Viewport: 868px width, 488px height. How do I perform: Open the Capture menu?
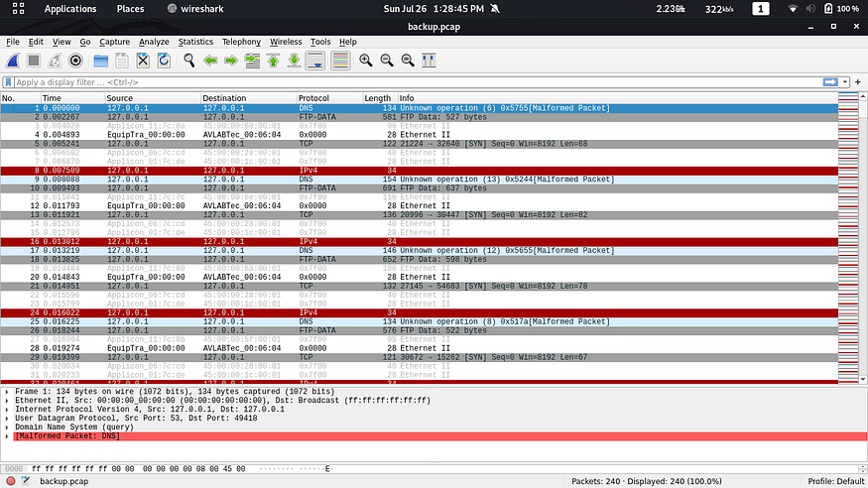click(x=115, y=42)
